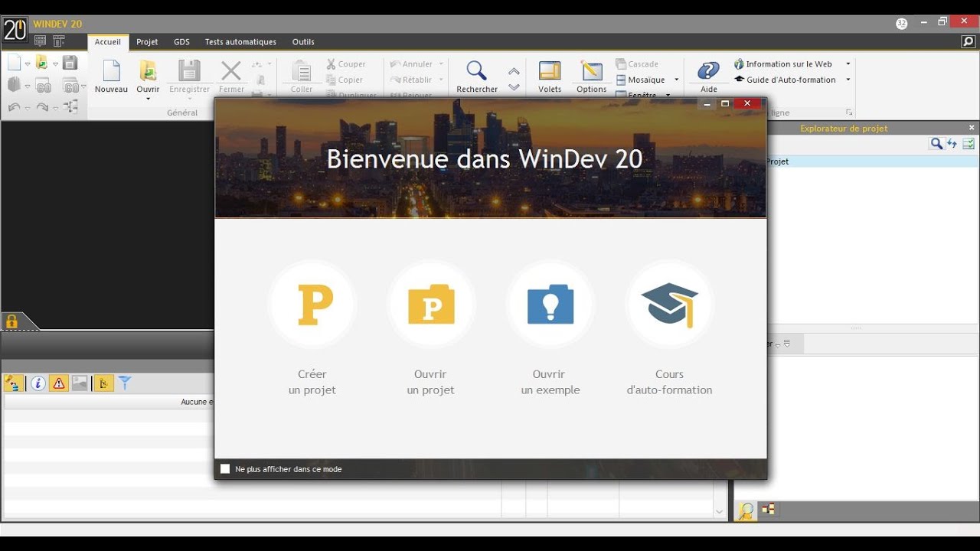Close the Explorateur de projet panel
Viewport: 980px width, 551px height.
[x=972, y=128]
